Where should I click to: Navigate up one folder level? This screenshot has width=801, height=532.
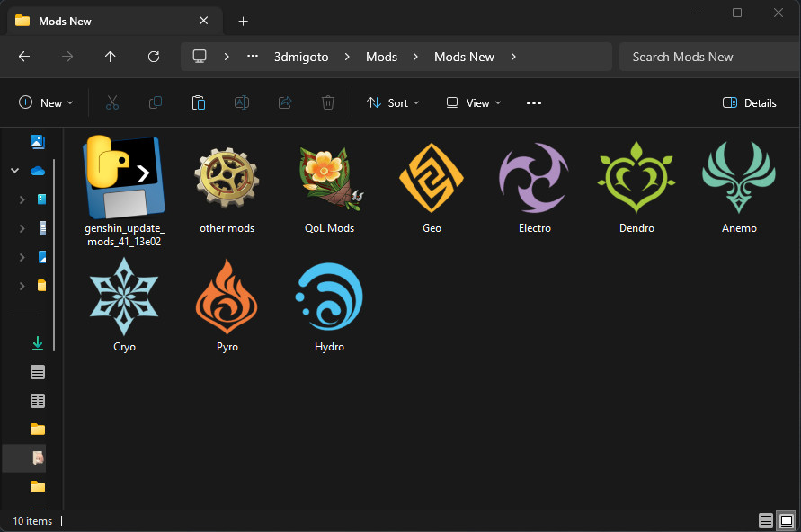tap(110, 57)
